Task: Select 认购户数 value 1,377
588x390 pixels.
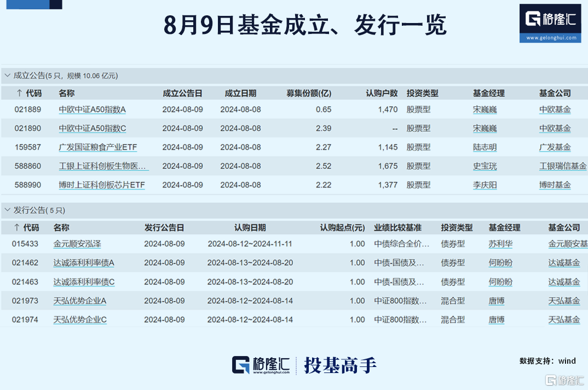Action: point(388,185)
